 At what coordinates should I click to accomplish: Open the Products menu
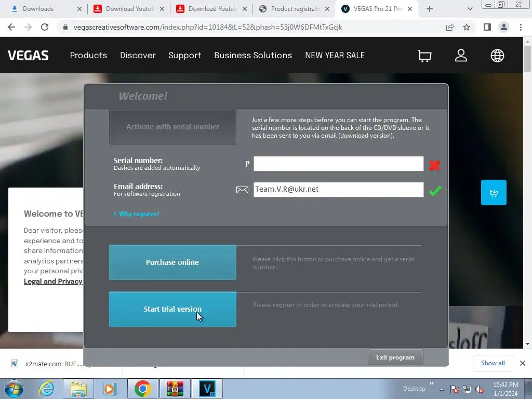[x=88, y=55]
